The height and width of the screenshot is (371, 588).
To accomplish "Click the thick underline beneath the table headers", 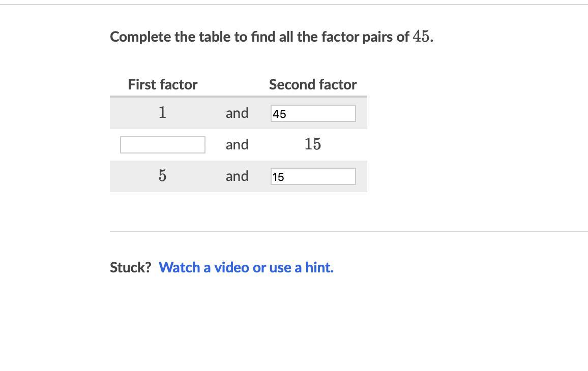I will (239, 97).
